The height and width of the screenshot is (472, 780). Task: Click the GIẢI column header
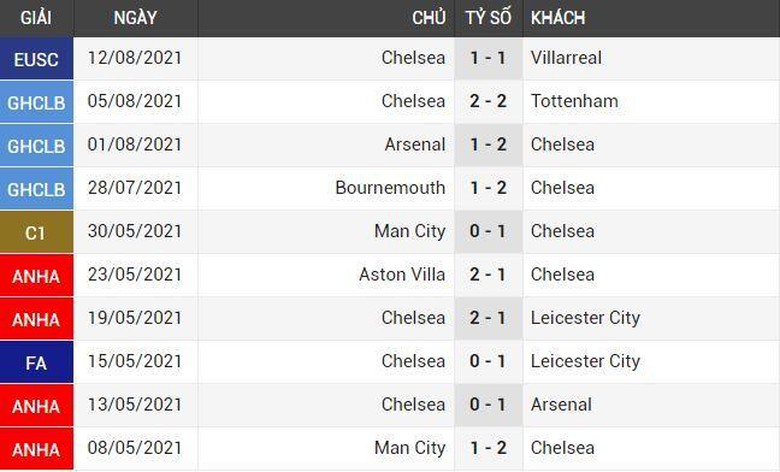point(36,18)
